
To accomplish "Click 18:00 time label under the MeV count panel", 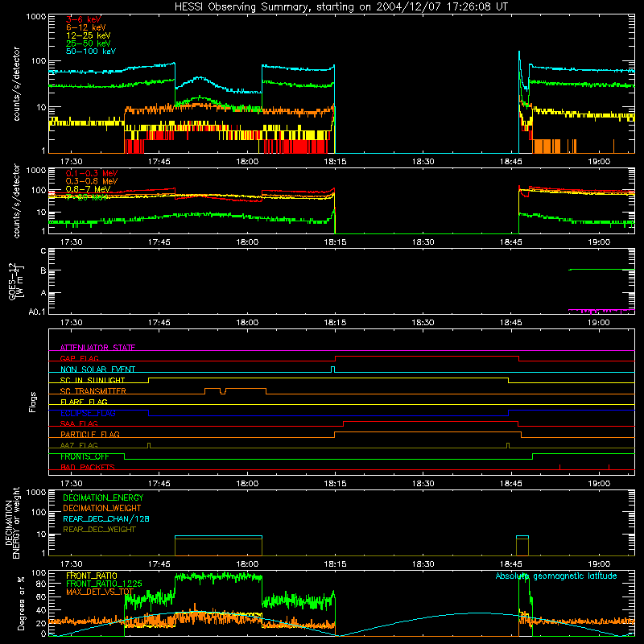I will [x=247, y=242].
